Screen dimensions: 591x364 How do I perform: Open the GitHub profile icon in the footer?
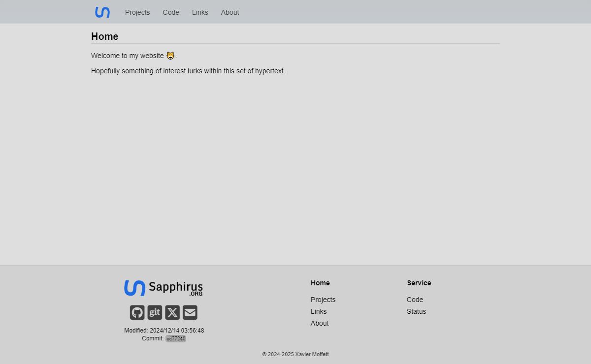[137, 312]
